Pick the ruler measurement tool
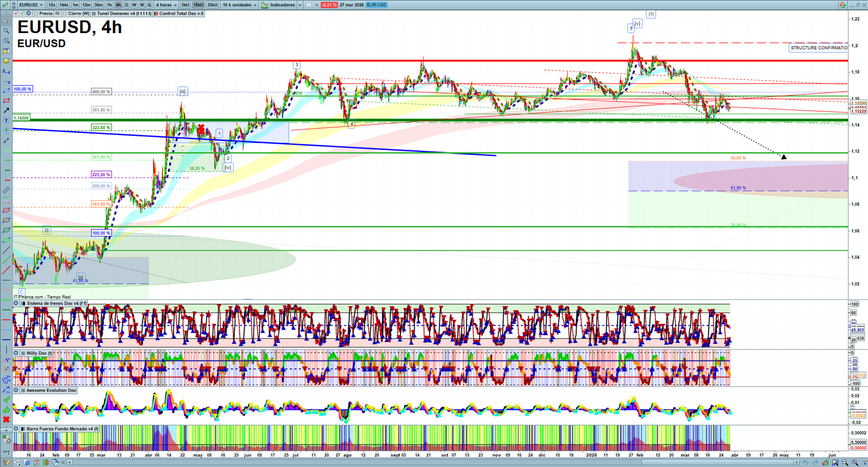This screenshot has width=868, height=467. pos(6,190)
